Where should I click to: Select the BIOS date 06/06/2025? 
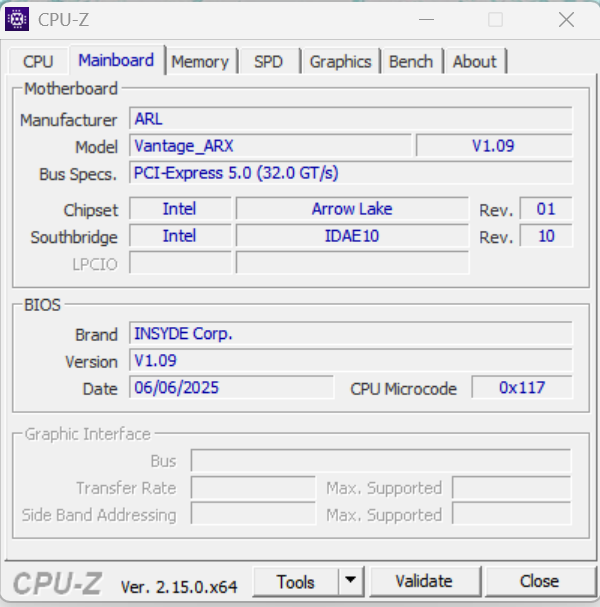231,387
